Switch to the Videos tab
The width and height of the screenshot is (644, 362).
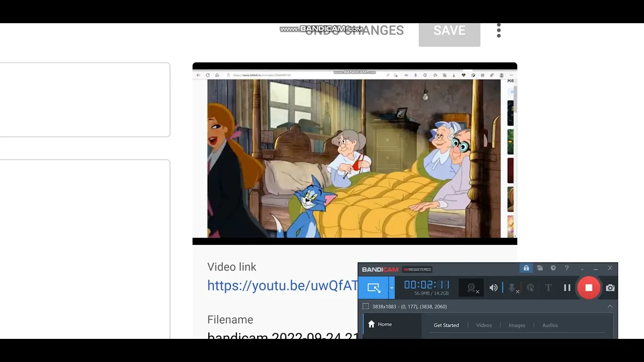(484, 325)
